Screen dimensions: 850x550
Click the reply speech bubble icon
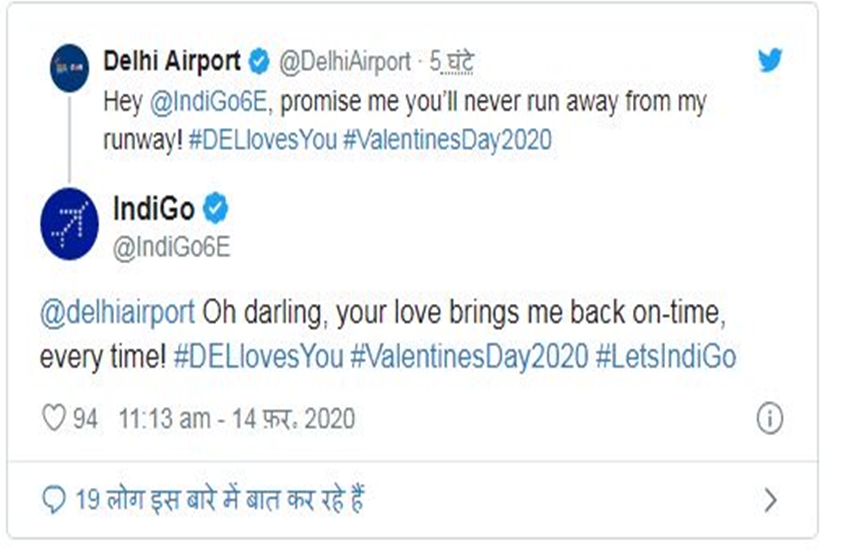54,499
